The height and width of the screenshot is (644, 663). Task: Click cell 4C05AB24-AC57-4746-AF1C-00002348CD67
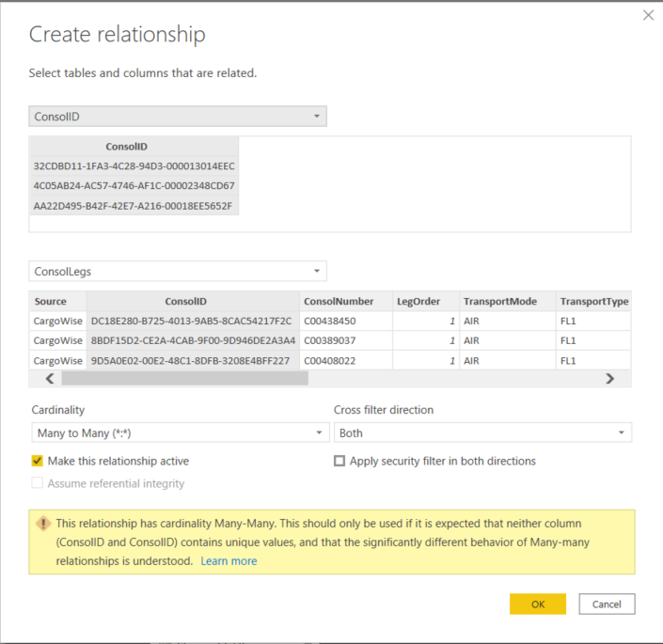coord(134,185)
